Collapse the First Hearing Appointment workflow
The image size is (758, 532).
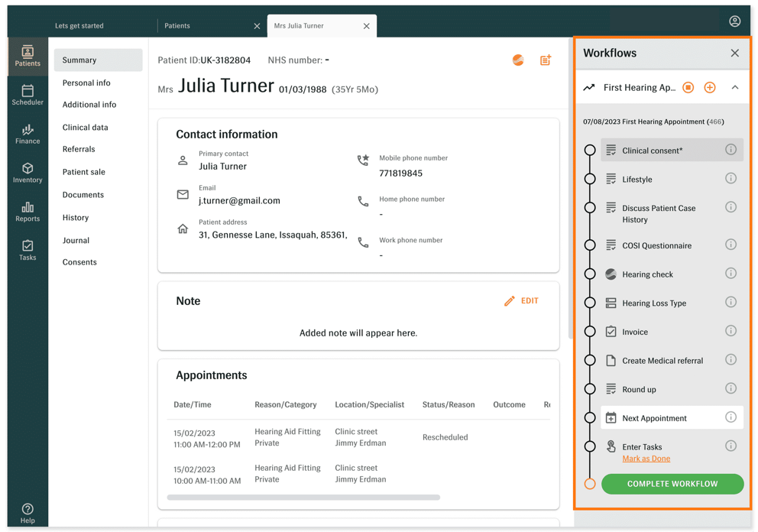coord(735,87)
